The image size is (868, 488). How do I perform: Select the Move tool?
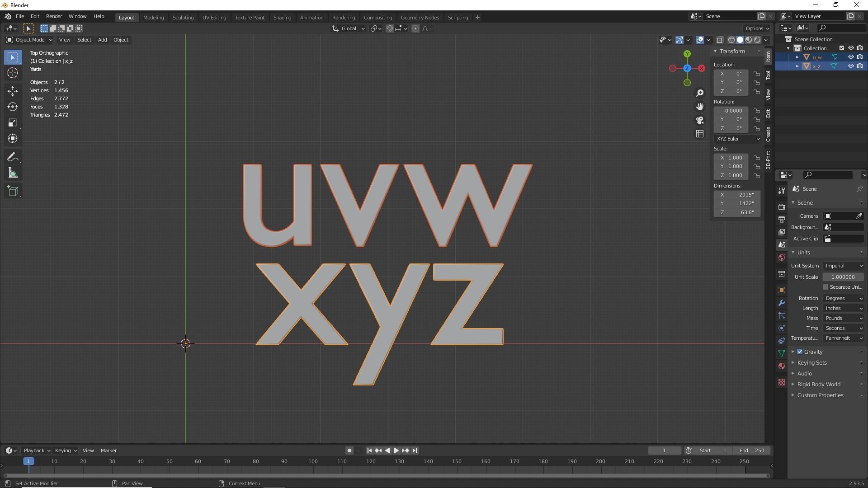(x=13, y=91)
